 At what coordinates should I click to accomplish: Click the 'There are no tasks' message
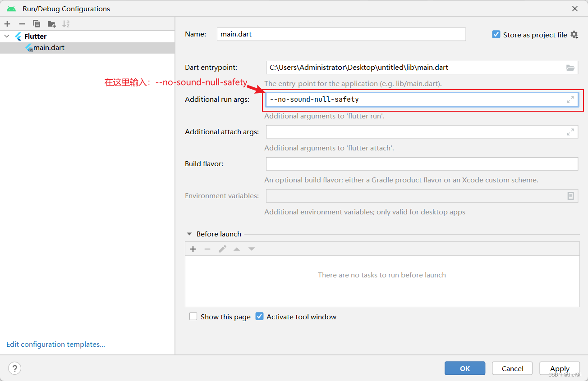pyautogui.click(x=382, y=275)
